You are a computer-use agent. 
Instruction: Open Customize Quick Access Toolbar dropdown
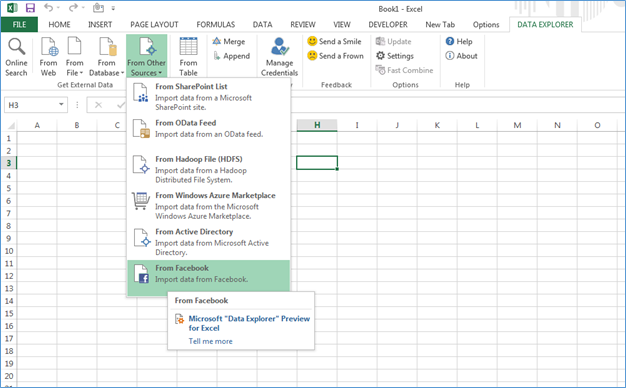click(x=113, y=8)
